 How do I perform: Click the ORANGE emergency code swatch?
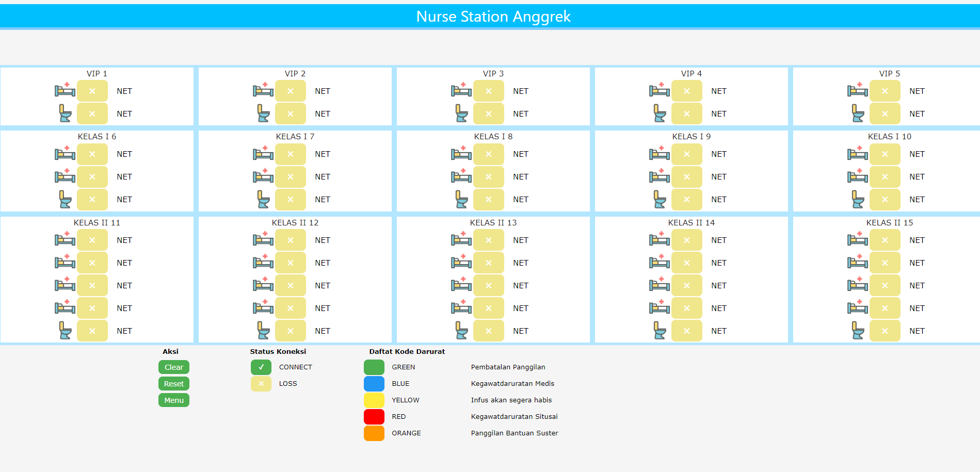(374, 433)
